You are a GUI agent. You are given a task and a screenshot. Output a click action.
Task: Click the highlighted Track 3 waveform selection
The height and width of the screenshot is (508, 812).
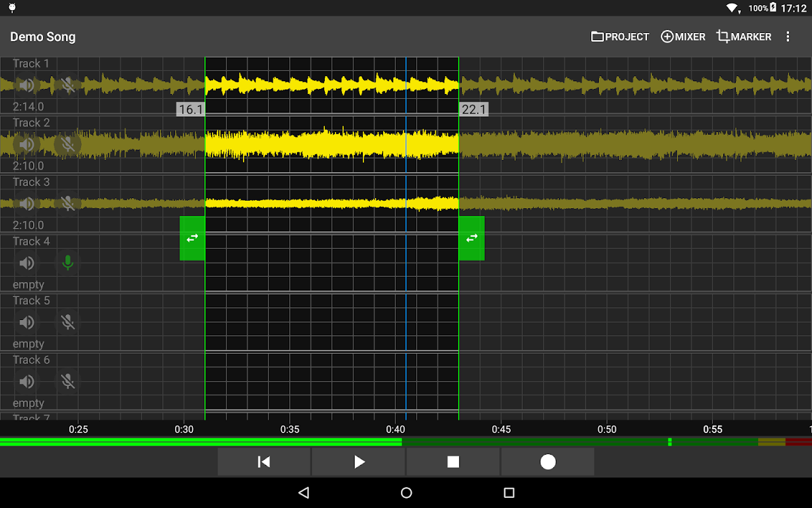click(332, 203)
